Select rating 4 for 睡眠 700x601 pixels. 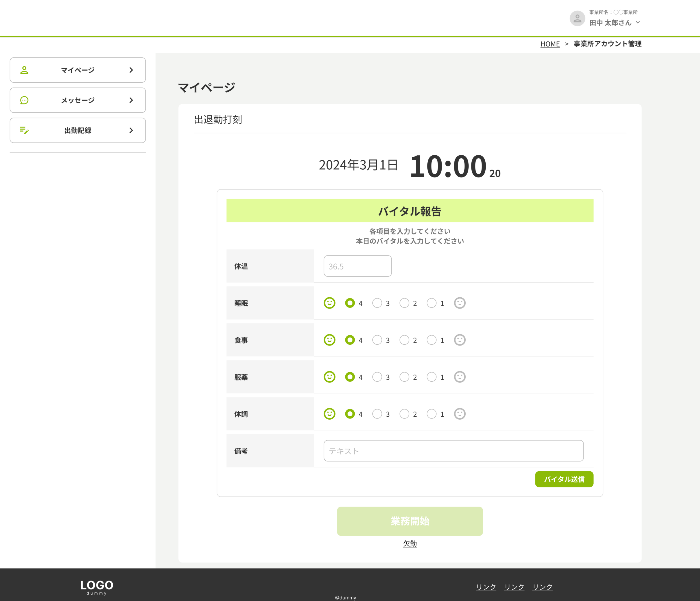point(350,303)
